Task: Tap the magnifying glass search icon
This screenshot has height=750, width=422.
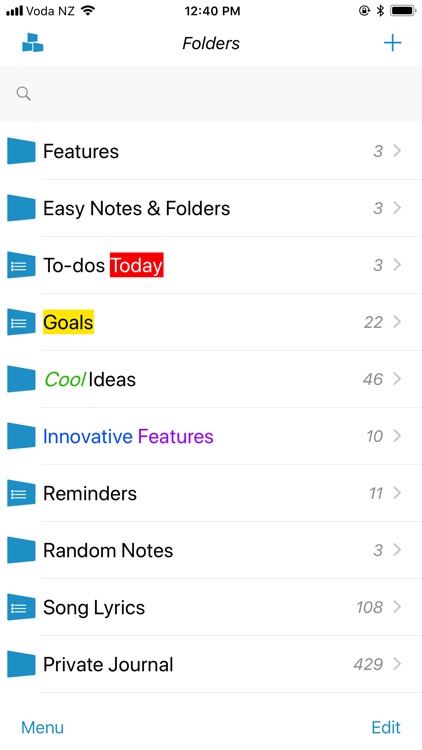Action: click(23, 94)
